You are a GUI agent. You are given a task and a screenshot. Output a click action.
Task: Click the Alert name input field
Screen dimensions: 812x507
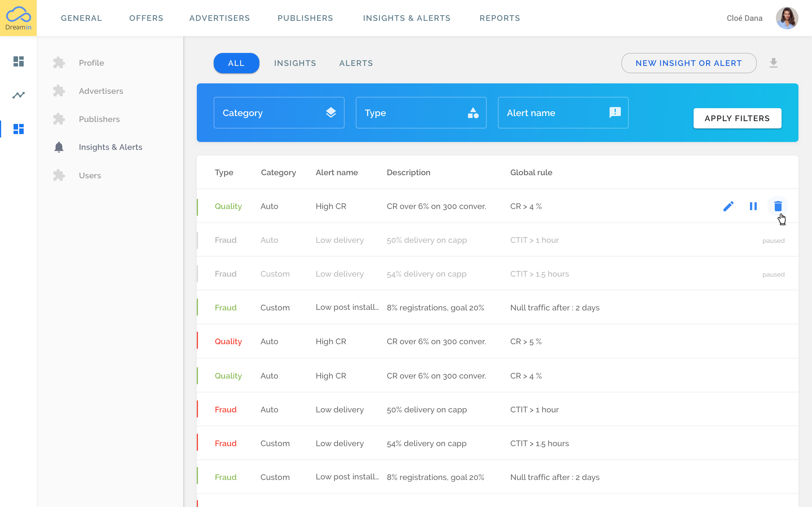click(x=563, y=113)
